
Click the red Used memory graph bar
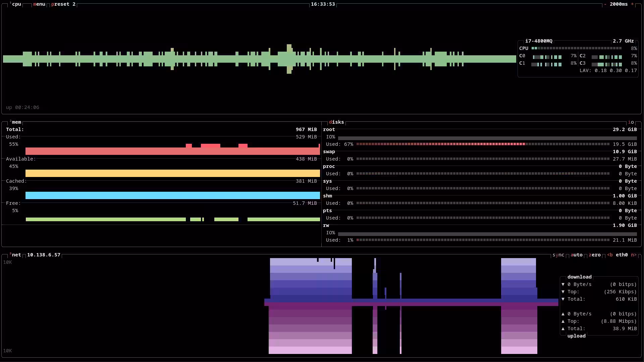(173, 149)
